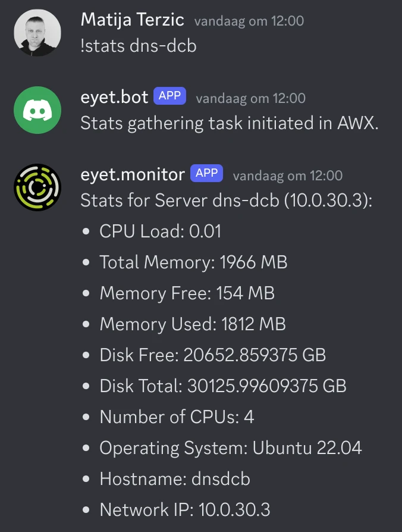Image resolution: width=402 pixels, height=532 pixels.
Task: Click the eyet.monitor circular logo avatar
Action: 37,187
